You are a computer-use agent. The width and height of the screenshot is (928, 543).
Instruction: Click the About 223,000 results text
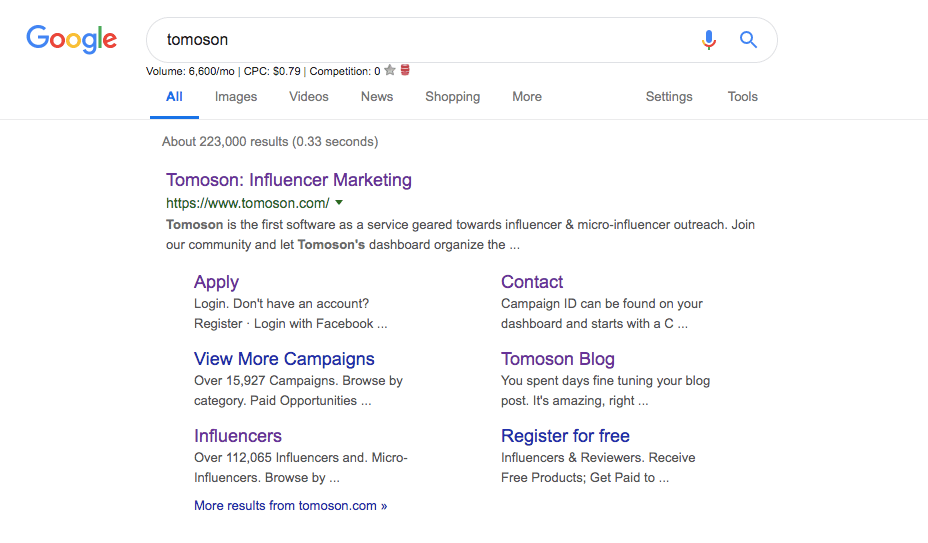tap(270, 142)
